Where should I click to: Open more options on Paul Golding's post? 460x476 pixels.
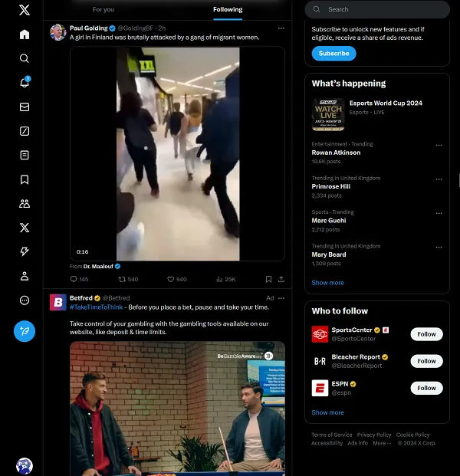click(x=281, y=28)
